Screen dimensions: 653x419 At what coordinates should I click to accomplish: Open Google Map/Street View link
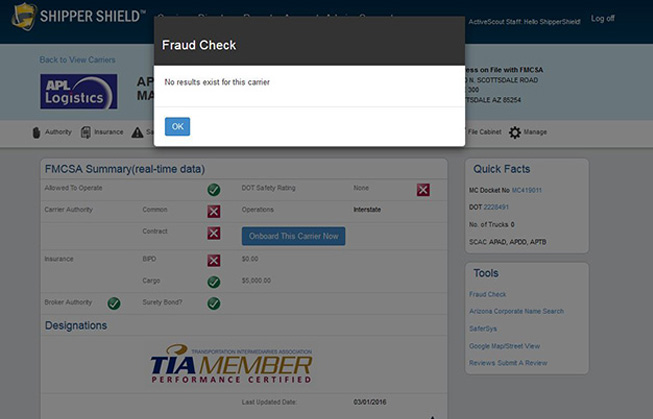(504, 345)
